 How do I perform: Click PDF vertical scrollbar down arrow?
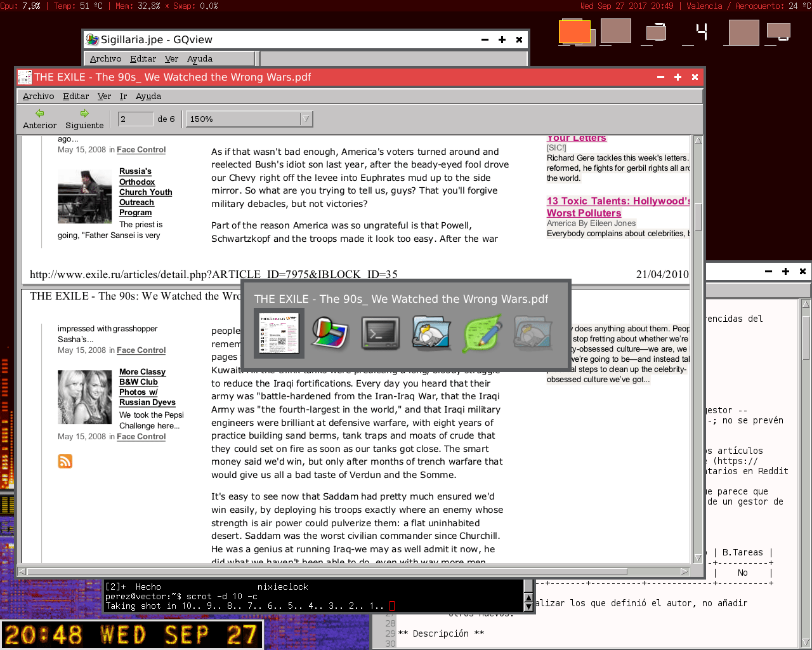[x=698, y=558]
